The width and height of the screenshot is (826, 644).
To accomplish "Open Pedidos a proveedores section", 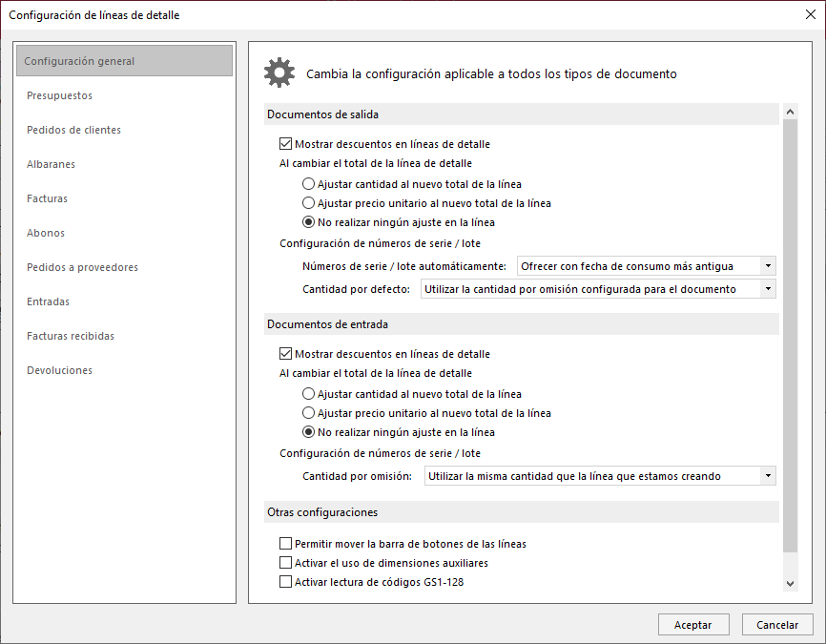I will pyautogui.click(x=82, y=267).
